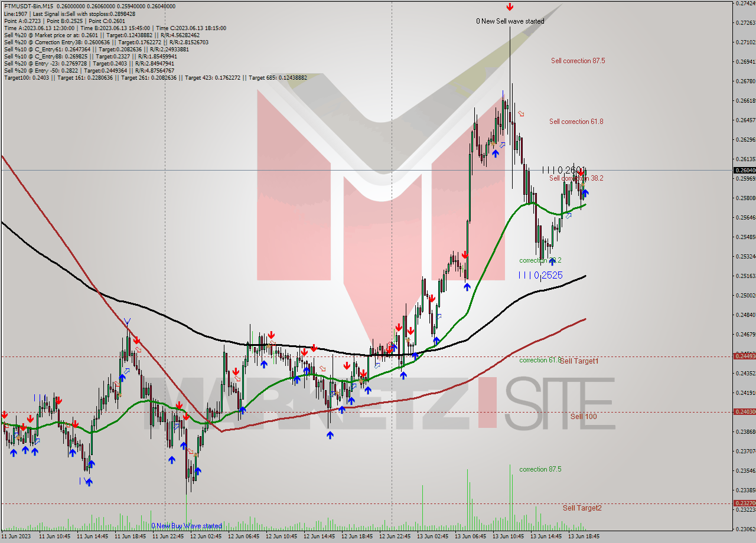This screenshot has width=756, height=543.
Task: Click the 'Sell %10 @ C_Entry61' line
Action: pos(97,49)
